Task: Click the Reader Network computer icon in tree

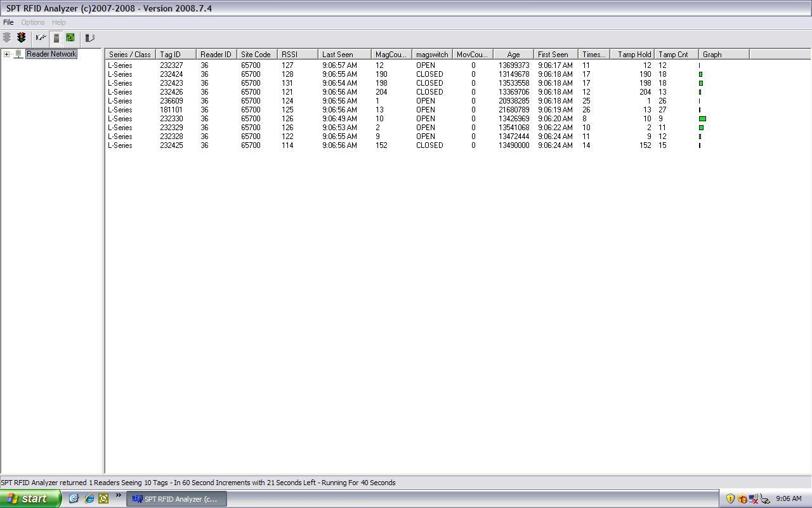Action: pos(18,54)
